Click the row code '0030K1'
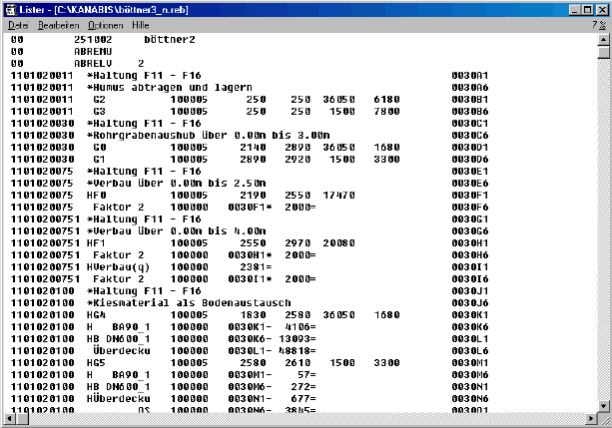 [470, 315]
